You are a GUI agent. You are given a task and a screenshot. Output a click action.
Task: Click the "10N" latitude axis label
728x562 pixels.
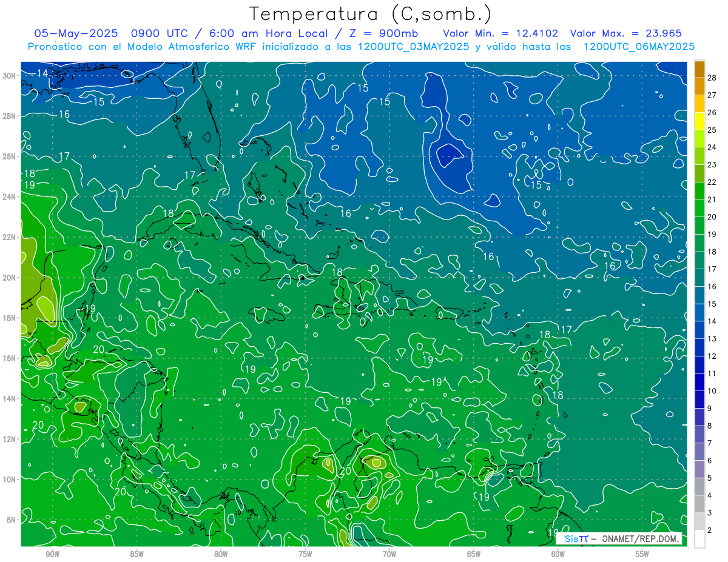pyautogui.click(x=10, y=479)
